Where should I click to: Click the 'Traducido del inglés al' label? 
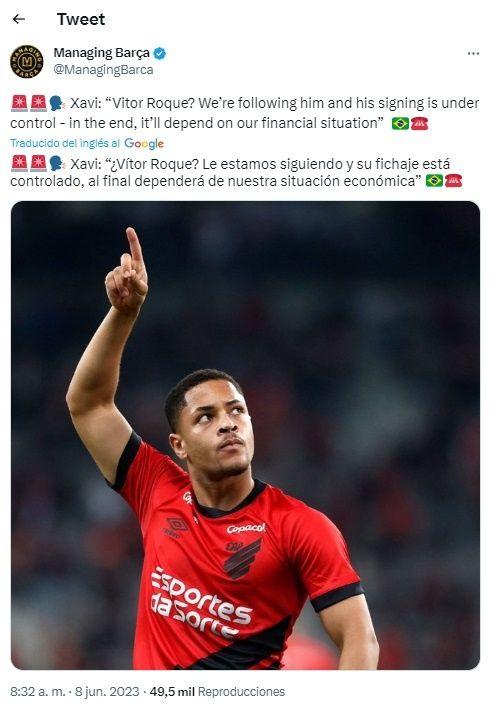65,143
